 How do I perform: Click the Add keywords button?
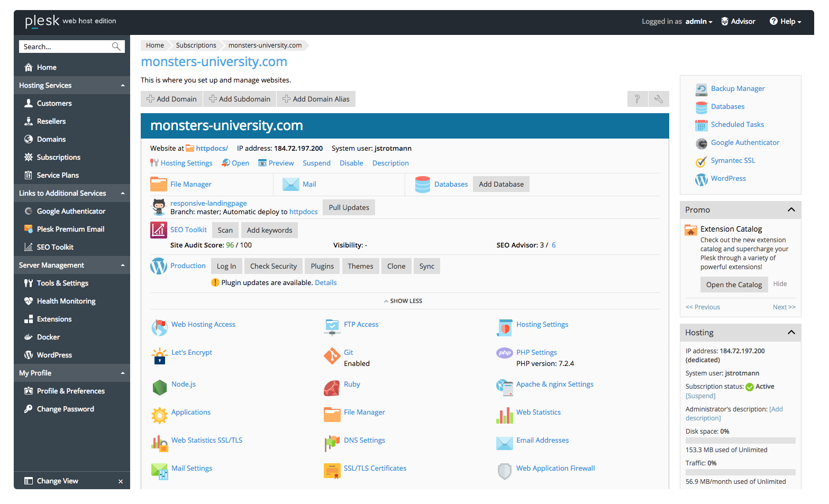coord(269,230)
